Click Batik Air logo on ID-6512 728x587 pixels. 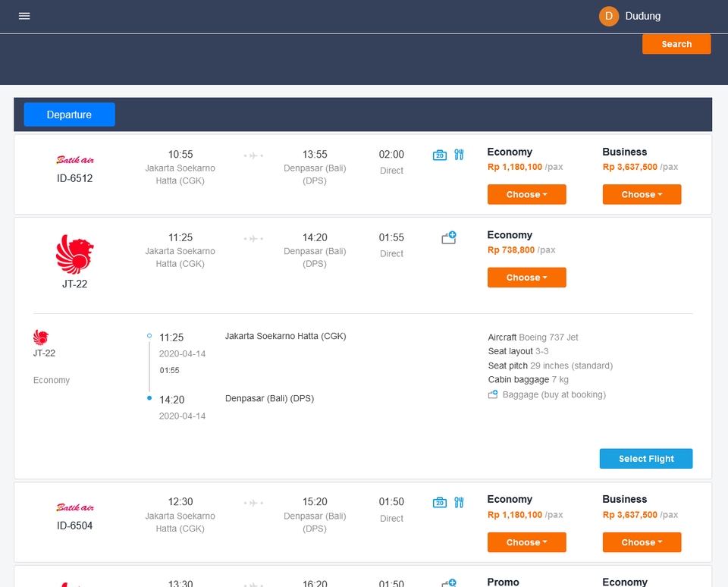pyautogui.click(x=75, y=160)
